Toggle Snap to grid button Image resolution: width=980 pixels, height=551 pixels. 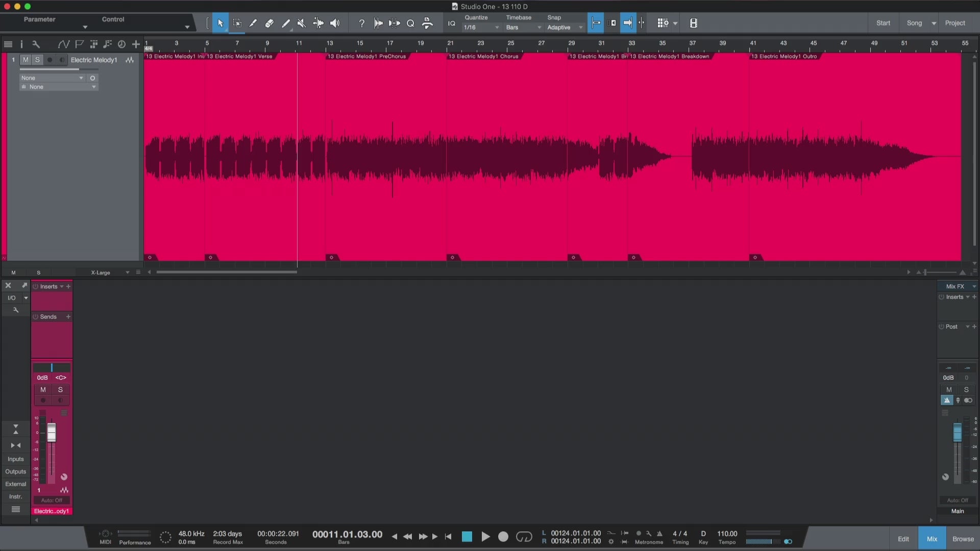coord(596,23)
